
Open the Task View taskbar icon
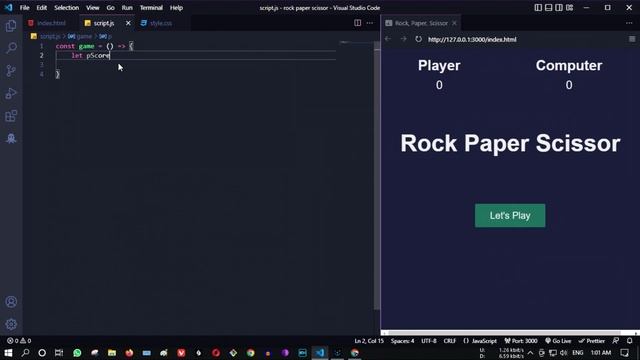[59, 353]
